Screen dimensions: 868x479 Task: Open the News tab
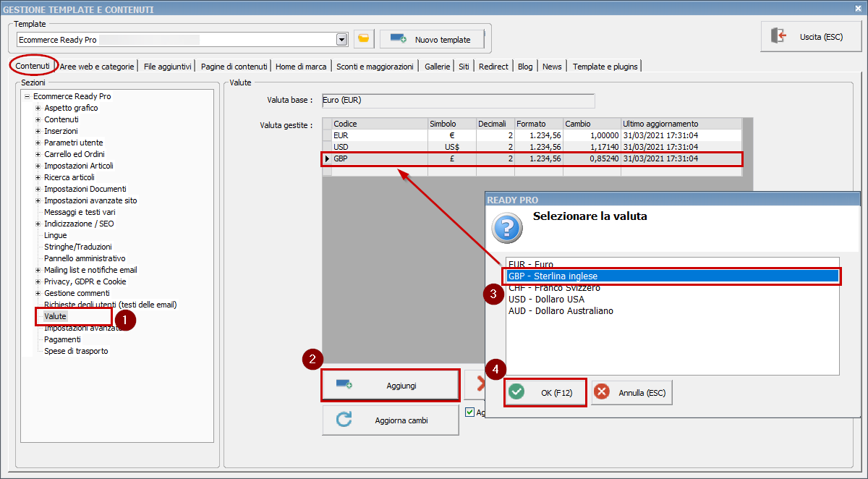coord(552,67)
